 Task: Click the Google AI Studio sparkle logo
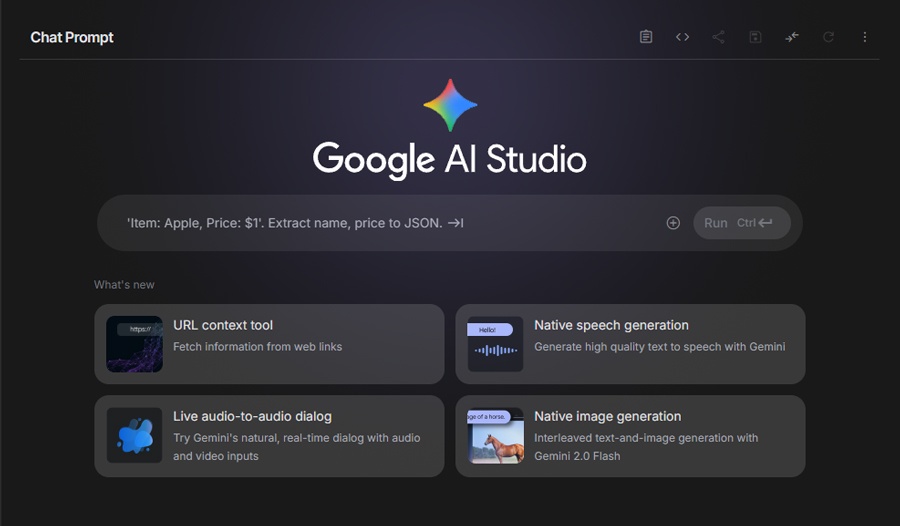450,105
